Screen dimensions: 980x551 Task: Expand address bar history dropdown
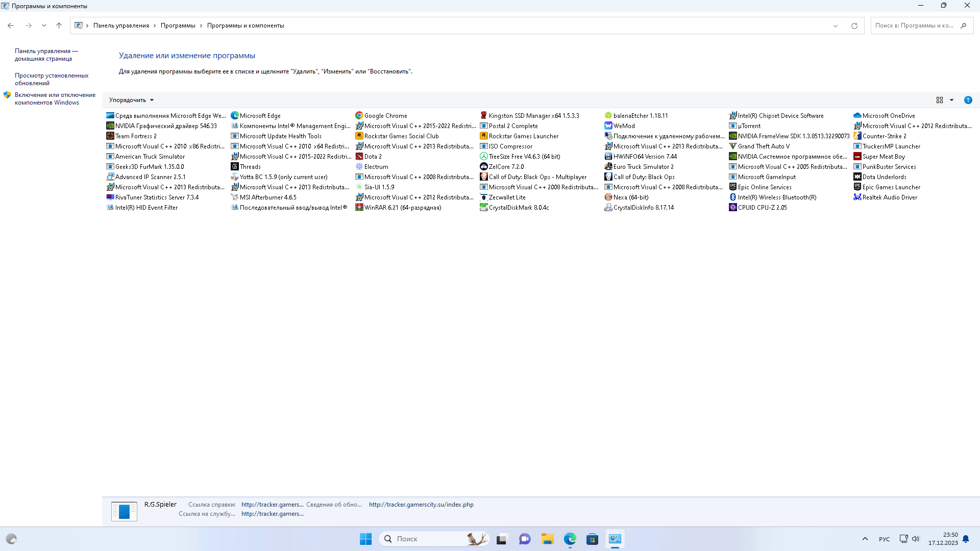click(x=836, y=26)
